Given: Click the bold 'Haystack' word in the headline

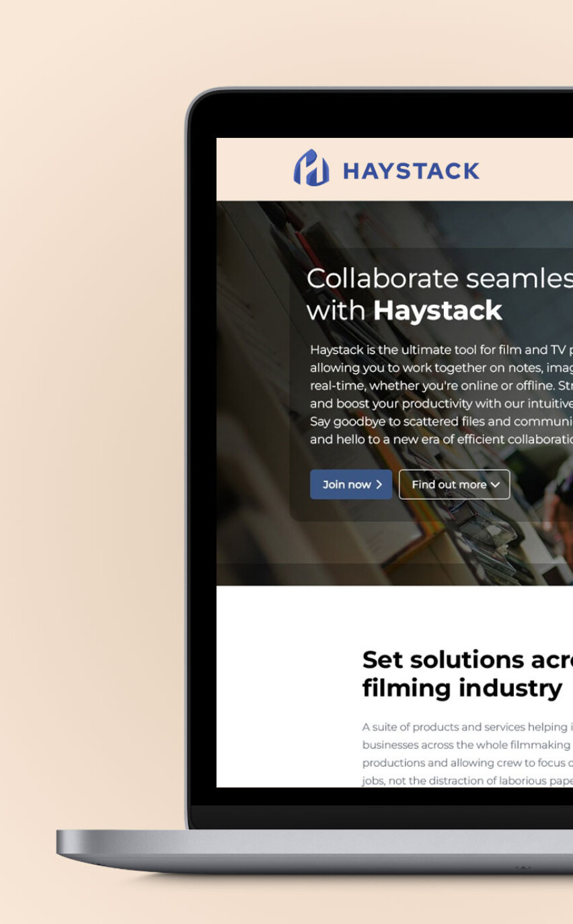Looking at the screenshot, I should [x=438, y=311].
